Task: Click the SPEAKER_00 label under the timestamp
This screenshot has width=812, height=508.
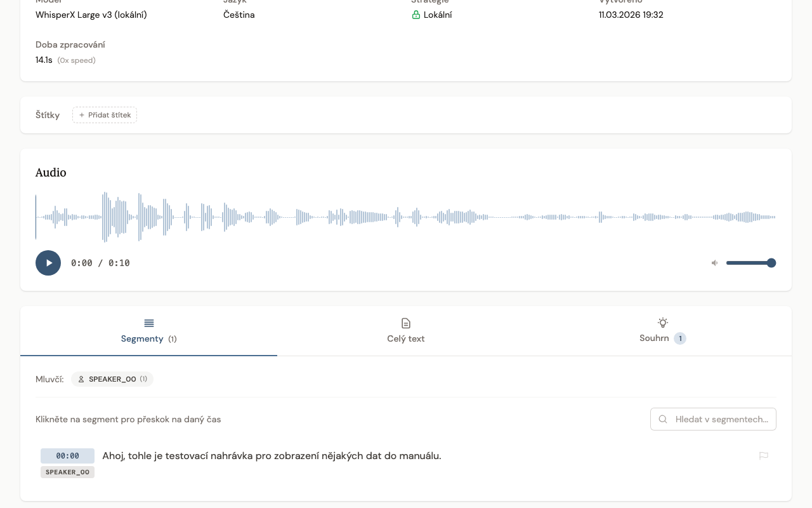Action: [67, 472]
